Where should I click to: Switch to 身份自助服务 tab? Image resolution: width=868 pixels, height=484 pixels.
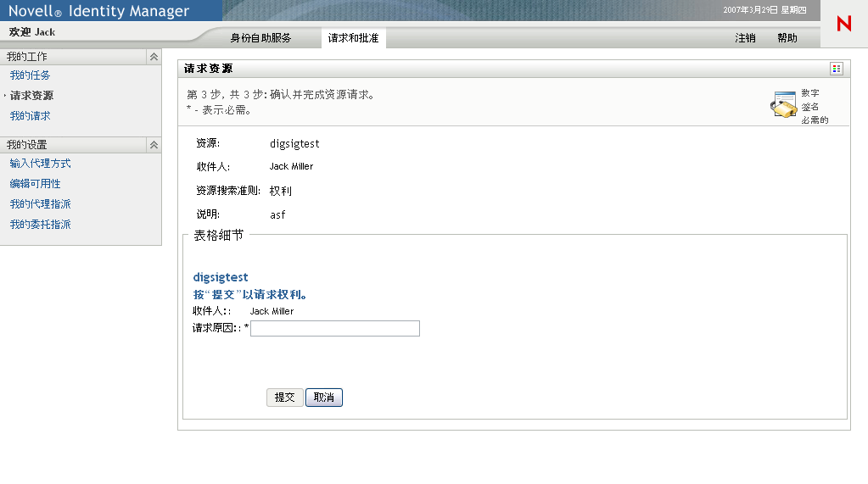(260, 38)
